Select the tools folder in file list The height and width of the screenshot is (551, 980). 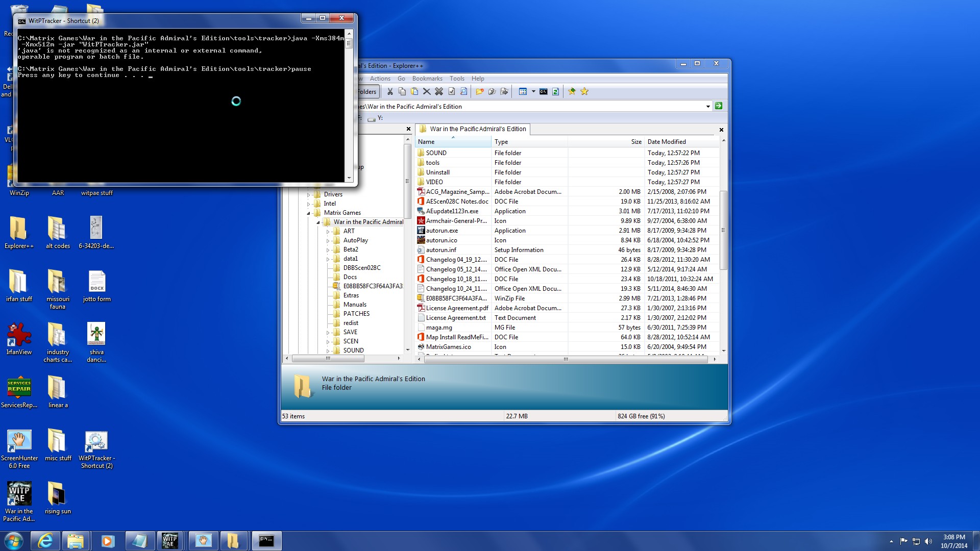pos(432,163)
